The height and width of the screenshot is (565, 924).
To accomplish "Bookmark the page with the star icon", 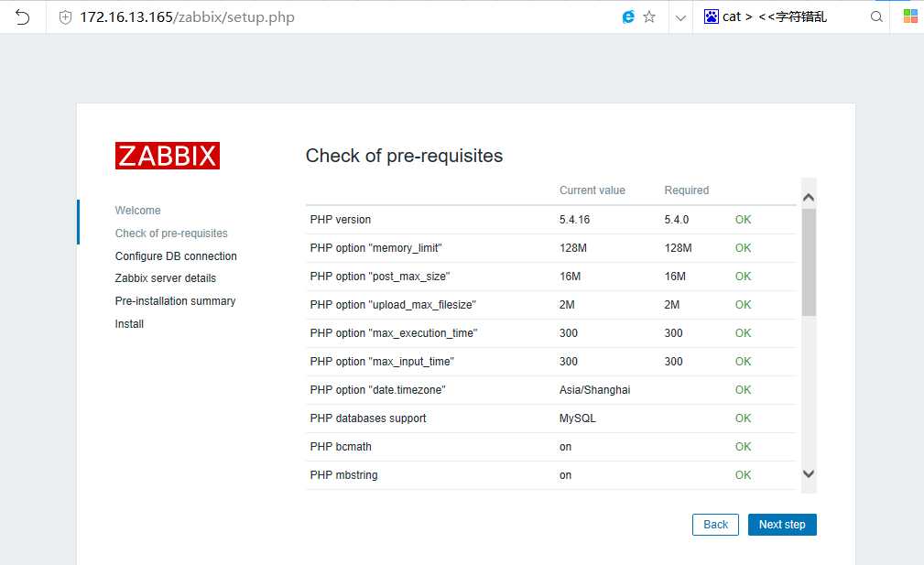I will (649, 17).
